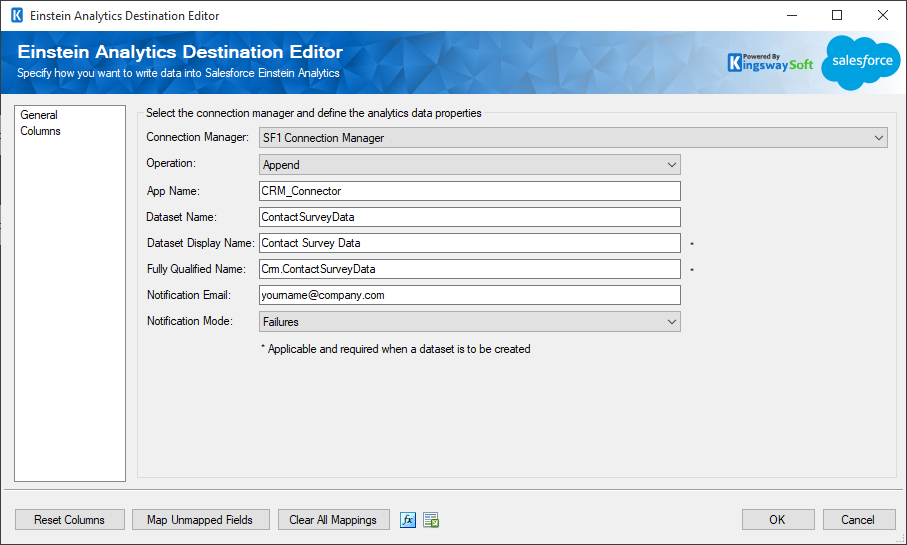Open the expression editor fx icon
Screen dimensions: 907x545
click(x=408, y=520)
